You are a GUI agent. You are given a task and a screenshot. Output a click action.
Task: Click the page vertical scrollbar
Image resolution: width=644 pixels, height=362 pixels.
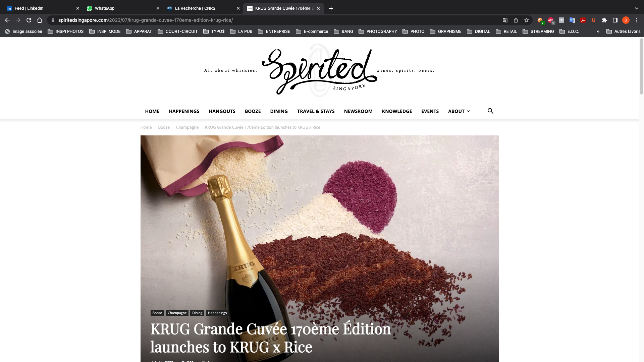[641, 67]
